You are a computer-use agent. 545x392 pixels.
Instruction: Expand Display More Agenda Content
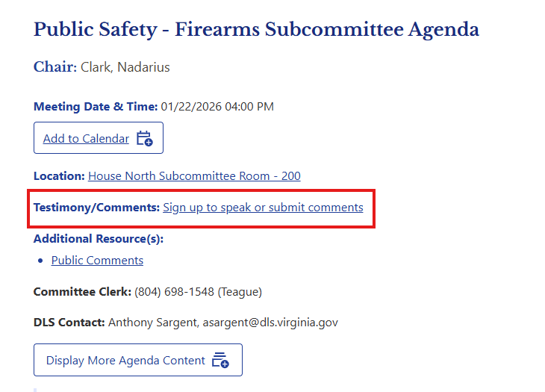(138, 360)
